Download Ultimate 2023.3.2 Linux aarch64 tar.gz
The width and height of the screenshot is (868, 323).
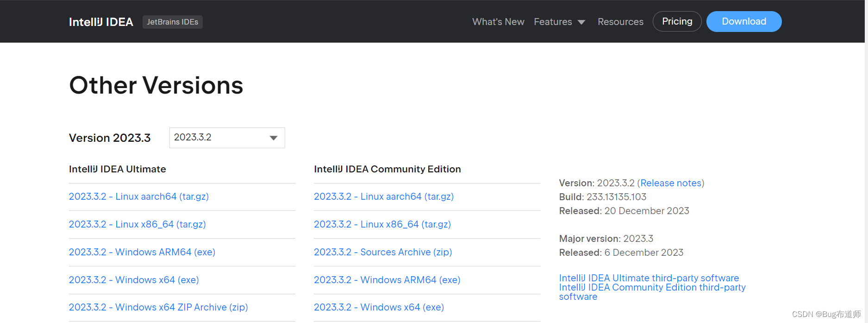pyautogui.click(x=139, y=196)
